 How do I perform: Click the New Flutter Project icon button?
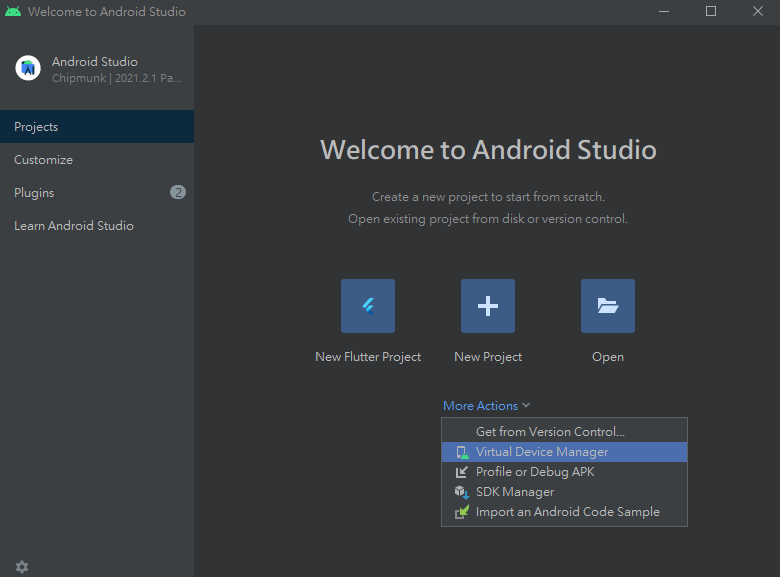pos(368,306)
